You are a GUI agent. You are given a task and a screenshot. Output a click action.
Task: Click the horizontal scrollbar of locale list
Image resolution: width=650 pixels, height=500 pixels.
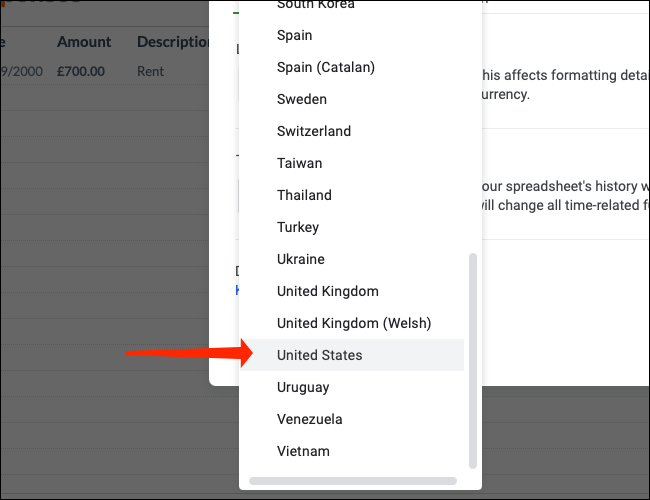click(x=353, y=481)
